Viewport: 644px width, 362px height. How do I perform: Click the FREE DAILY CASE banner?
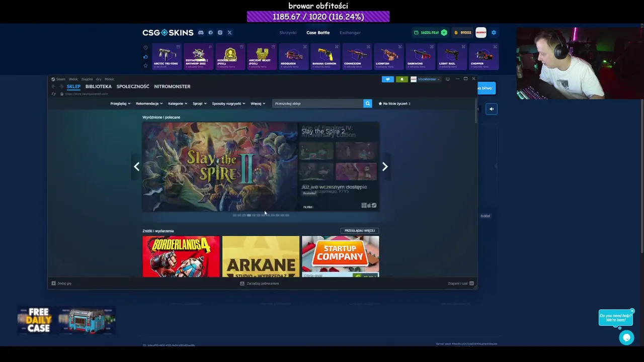pos(66,321)
